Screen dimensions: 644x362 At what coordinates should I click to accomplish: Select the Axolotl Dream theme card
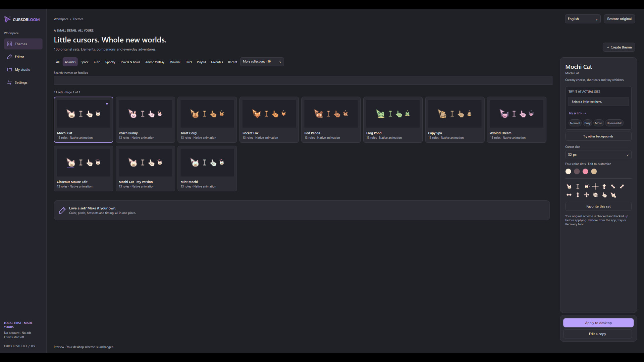(x=517, y=120)
